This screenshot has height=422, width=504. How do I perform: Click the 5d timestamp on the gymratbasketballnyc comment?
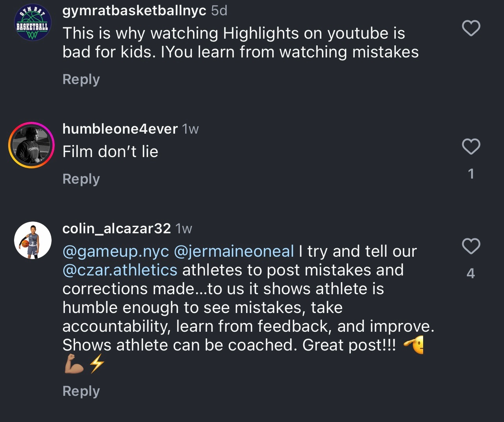pos(219,11)
